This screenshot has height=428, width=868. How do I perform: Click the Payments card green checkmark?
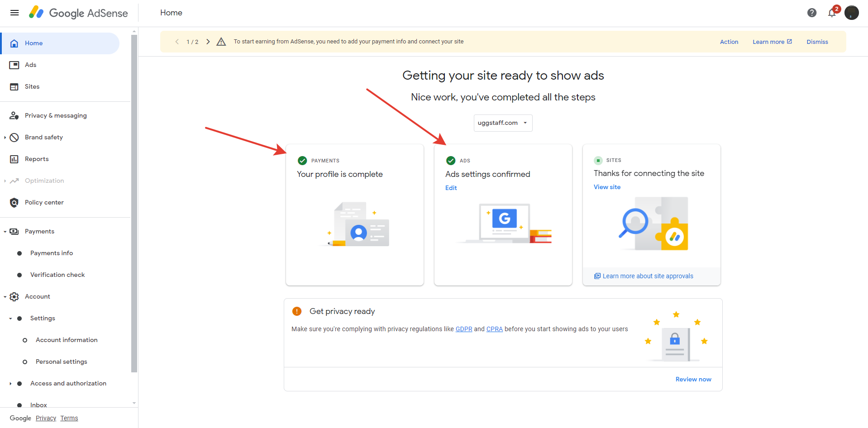coord(302,161)
